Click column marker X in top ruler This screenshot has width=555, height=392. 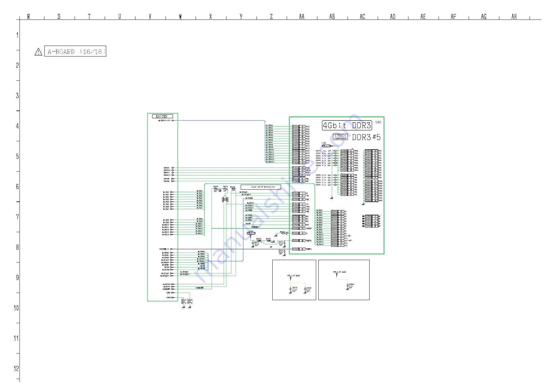coord(211,16)
